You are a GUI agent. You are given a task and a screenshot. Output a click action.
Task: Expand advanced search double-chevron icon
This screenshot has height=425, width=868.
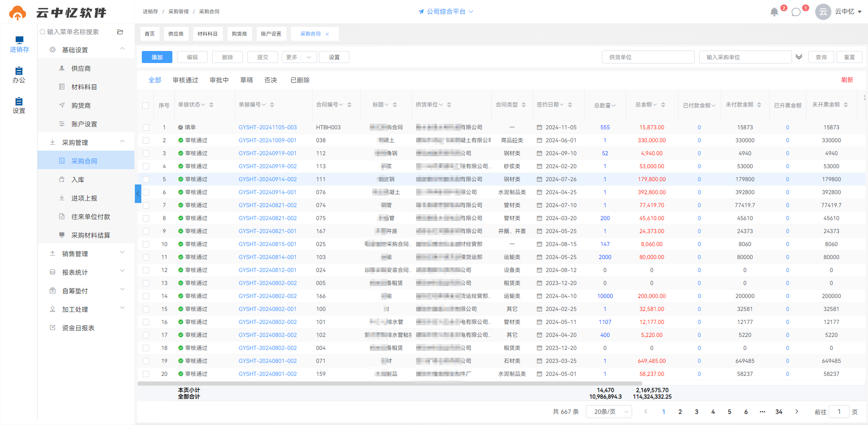pos(799,57)
